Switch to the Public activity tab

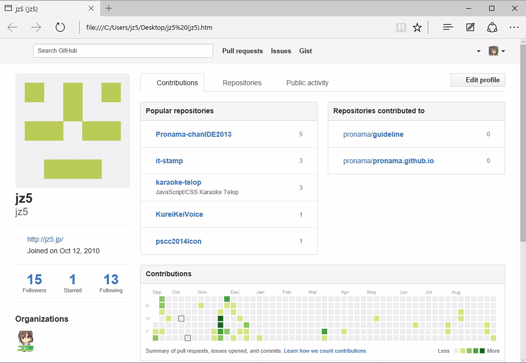click(x=307, y=83)
